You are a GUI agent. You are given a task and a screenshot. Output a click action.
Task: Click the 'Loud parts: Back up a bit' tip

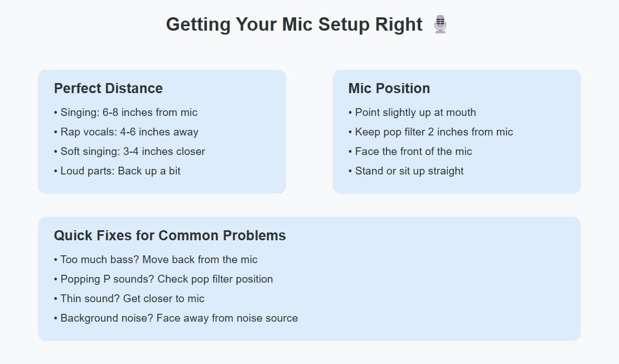point(117,171)
